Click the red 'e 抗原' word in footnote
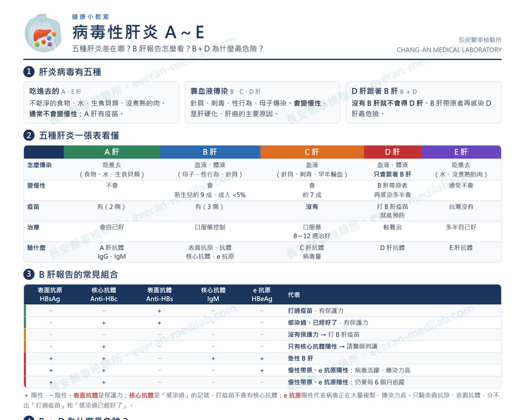Viewport: 525px width, 420px height. [292, 396]
